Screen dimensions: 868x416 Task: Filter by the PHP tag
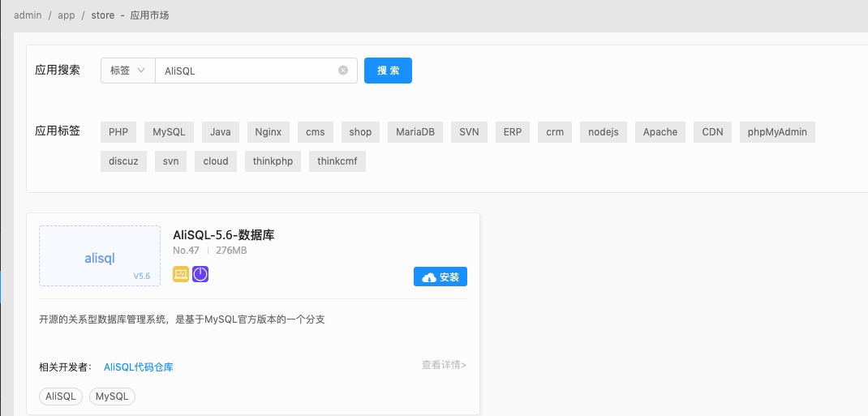tap(118, 132)
